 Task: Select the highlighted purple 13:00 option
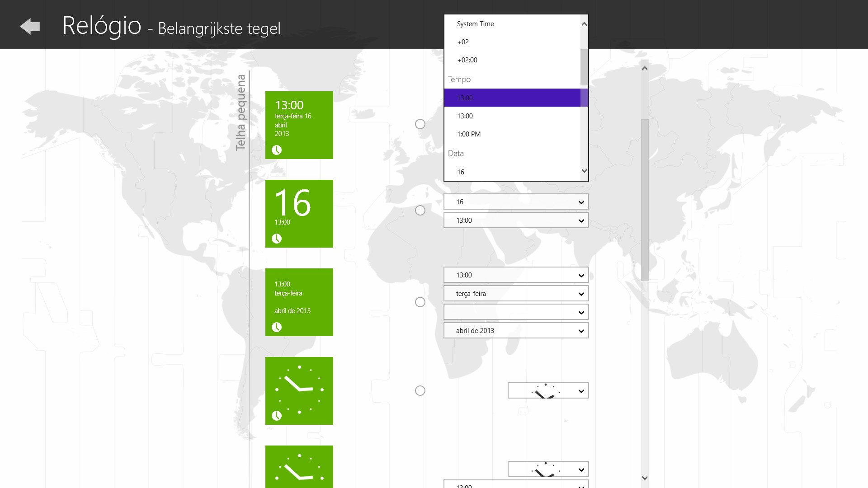point(512,98)
